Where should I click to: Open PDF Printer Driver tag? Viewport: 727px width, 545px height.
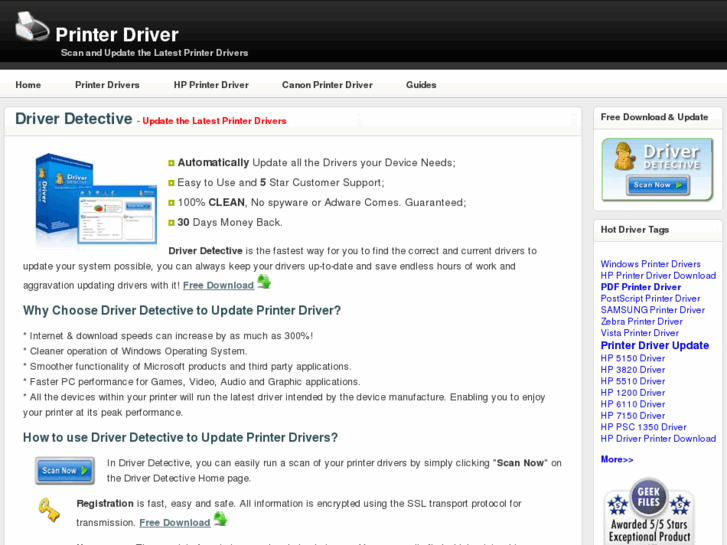641,287
